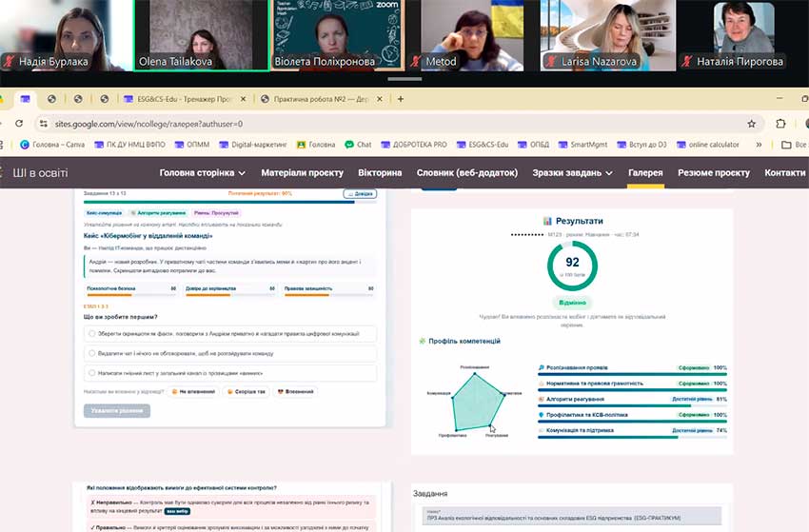This screenshot has width=809, height=532.
Task: Reload the page with the refresh icon
Action: tap(19, 124)
